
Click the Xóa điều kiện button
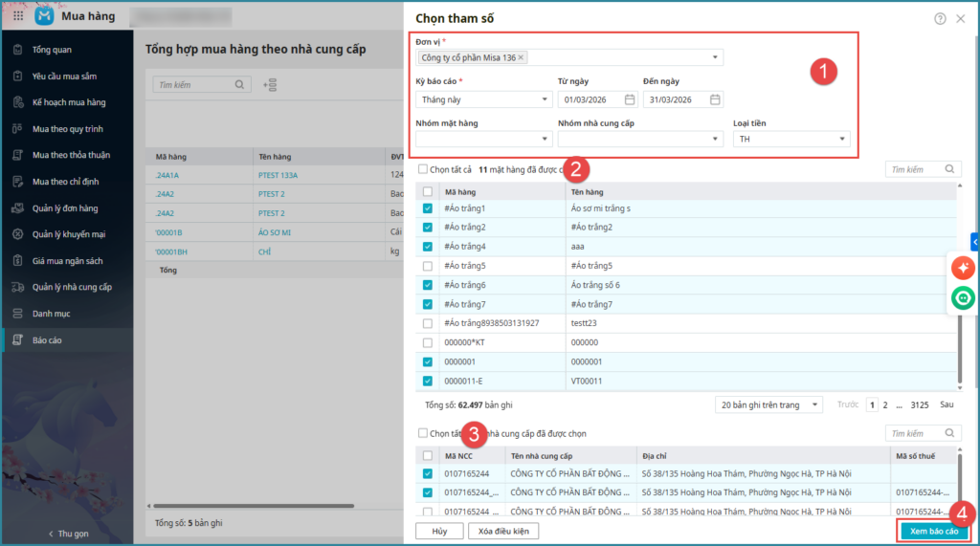503,531
